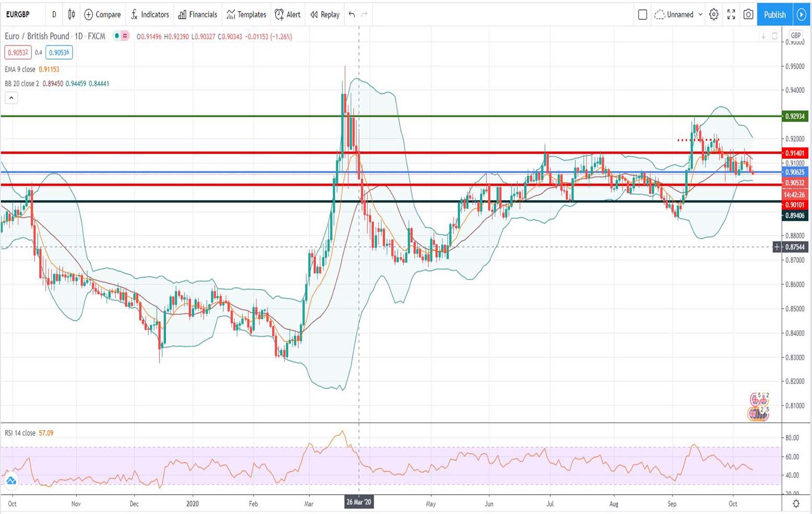Open chart settings with the gear icon
812x514 pixels.
point(714,15)
